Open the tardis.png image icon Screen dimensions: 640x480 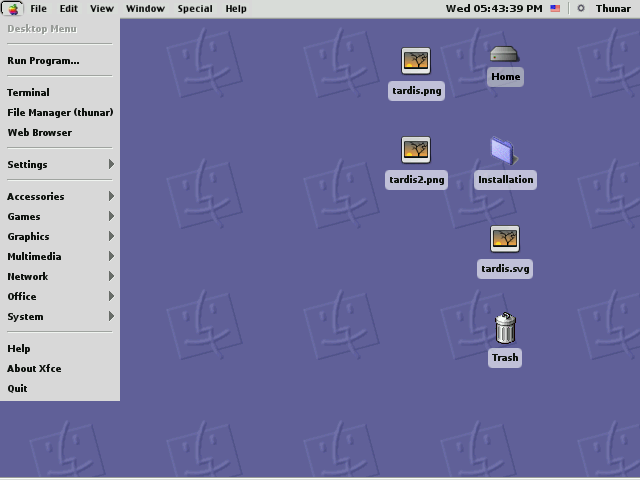pyautogui.click(x=416, y=61)
